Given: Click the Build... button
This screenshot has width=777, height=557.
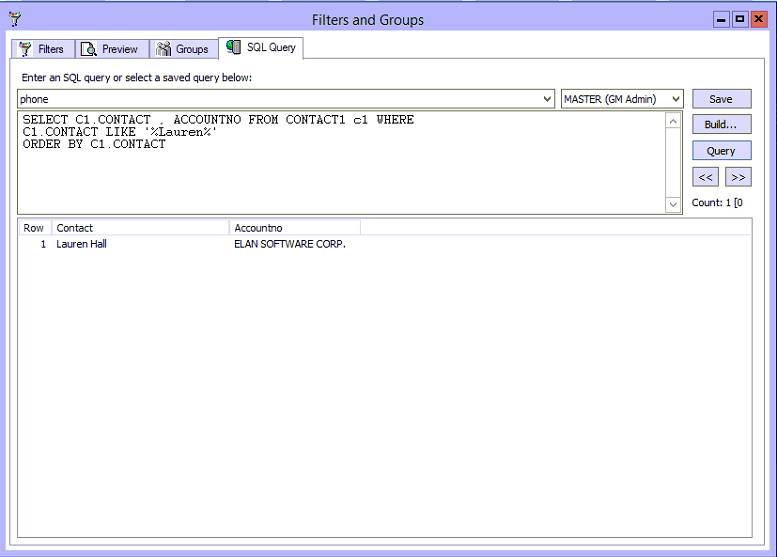Looking at the screenshot, I should click(721, 125).
